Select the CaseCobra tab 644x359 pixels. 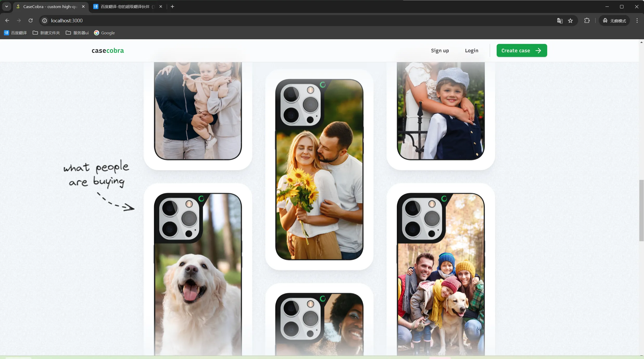50,6
